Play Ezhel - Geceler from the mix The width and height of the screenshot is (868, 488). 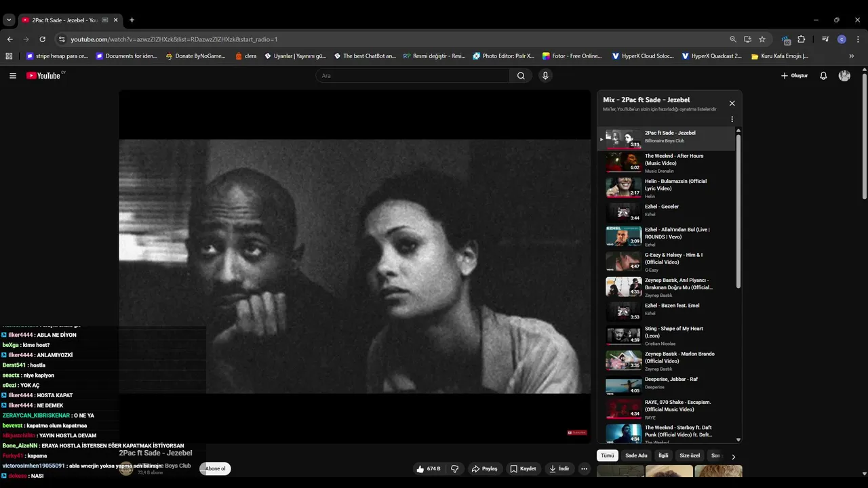point(667,212)
